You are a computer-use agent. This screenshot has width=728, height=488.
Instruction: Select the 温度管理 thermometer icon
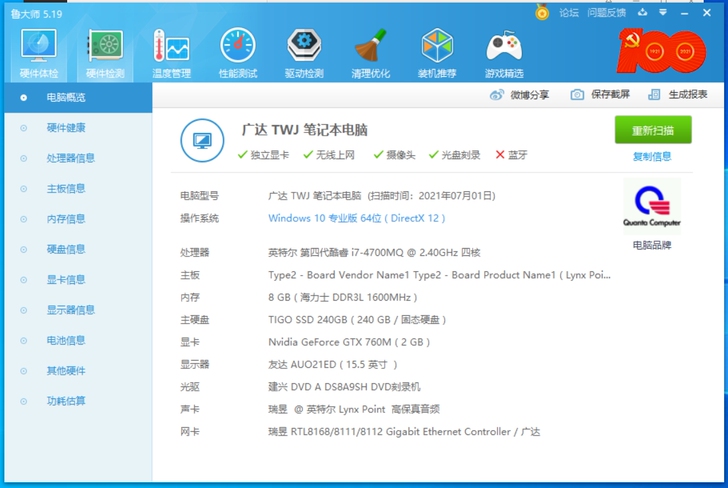[x=171, y=46]
